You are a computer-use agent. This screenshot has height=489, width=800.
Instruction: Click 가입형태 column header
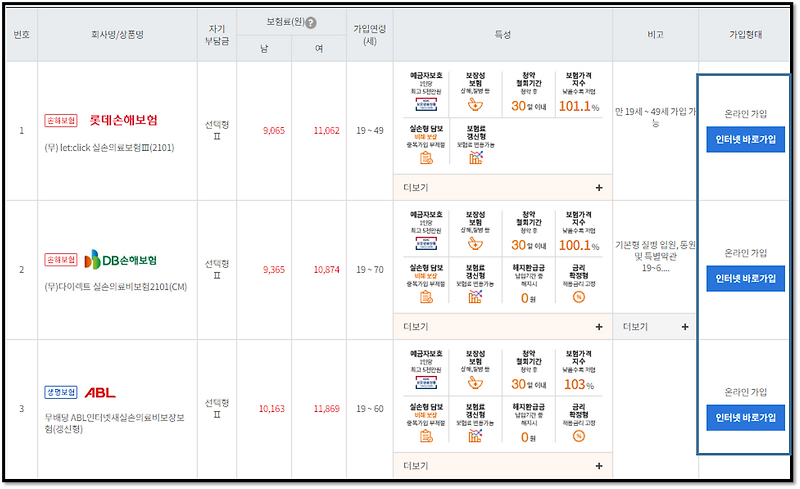coord(745,35)
